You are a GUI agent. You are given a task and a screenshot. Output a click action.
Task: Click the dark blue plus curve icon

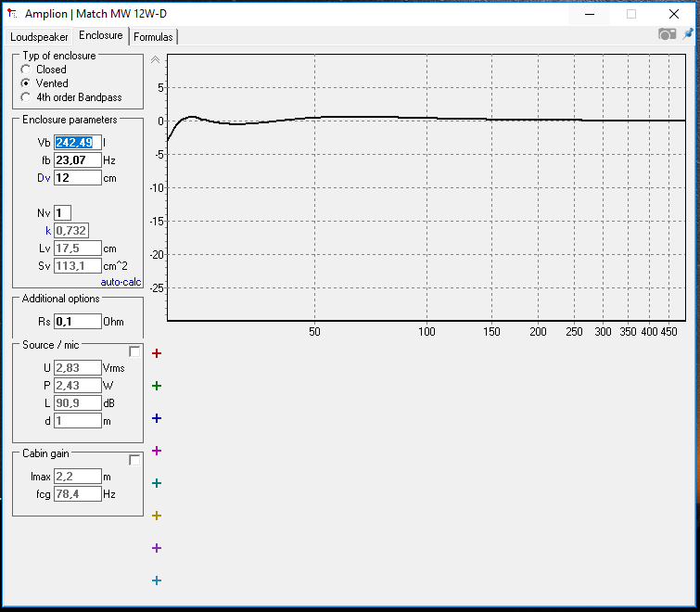tap(157, 418)
